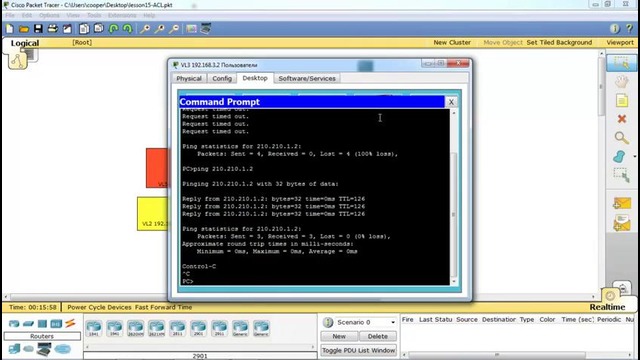Select the Select tool in right toolbar
The image size is (640, 360).
click(x=621, y=63)
